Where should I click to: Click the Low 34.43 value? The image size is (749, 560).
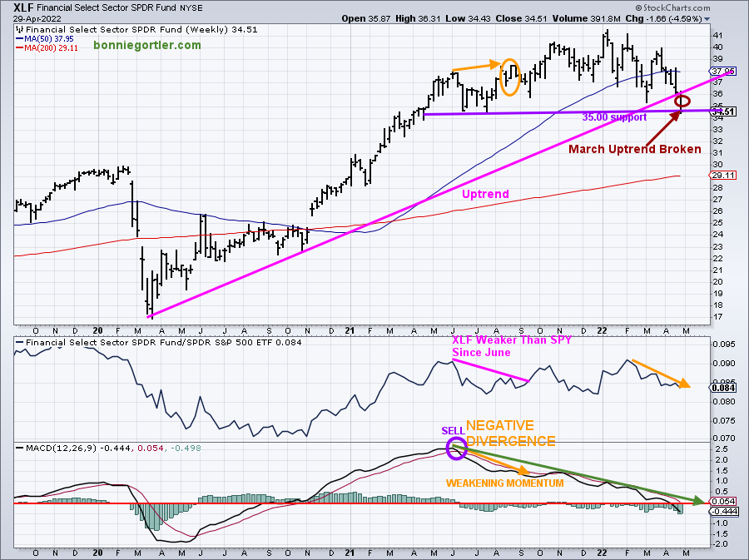tap(468, 18)
